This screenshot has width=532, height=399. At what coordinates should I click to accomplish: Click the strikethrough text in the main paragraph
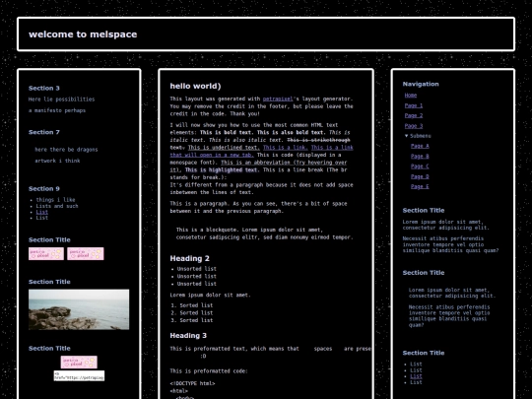(318, 140)
